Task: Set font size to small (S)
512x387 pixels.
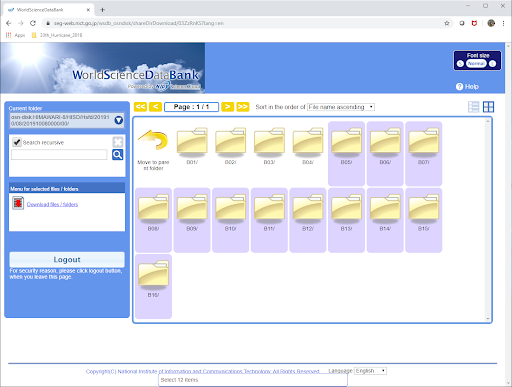Action: click(x=460, y=64)
